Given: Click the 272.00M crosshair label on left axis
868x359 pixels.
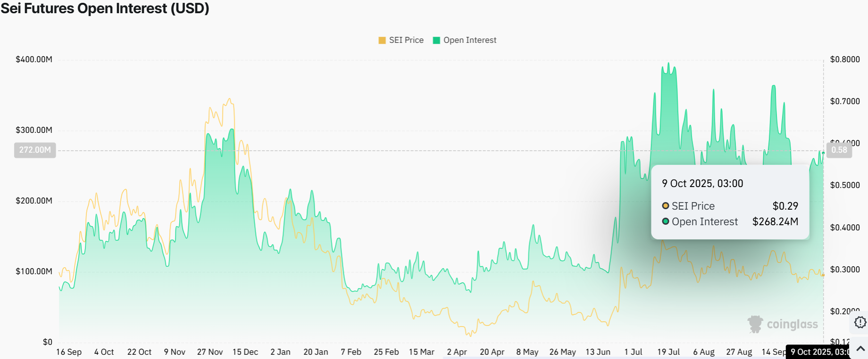Looking at the screenshot, I should tap(35, 150).
